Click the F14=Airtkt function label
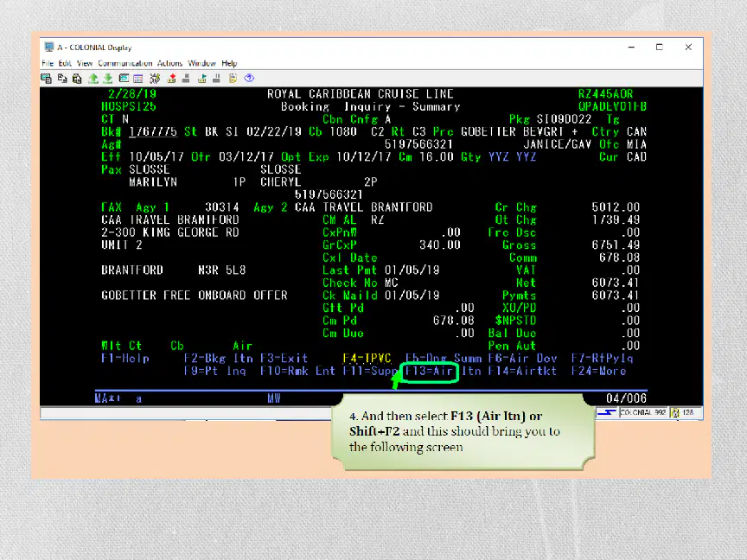This screenshot has height=560, width=747. click(522, 372)
